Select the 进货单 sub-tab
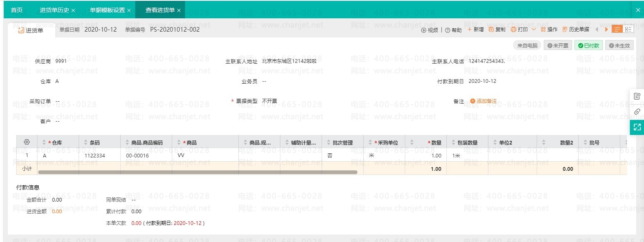 click(x=32, y=30)
